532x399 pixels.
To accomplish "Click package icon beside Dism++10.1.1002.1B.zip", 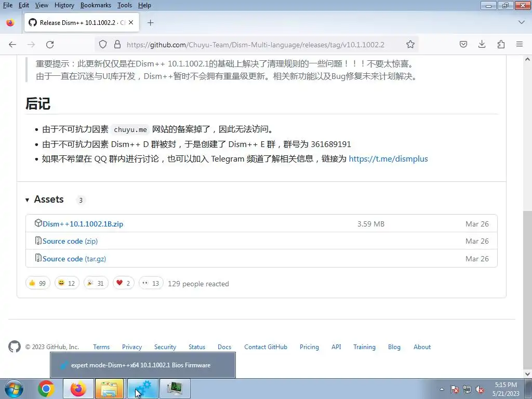I will pos(38,223).
